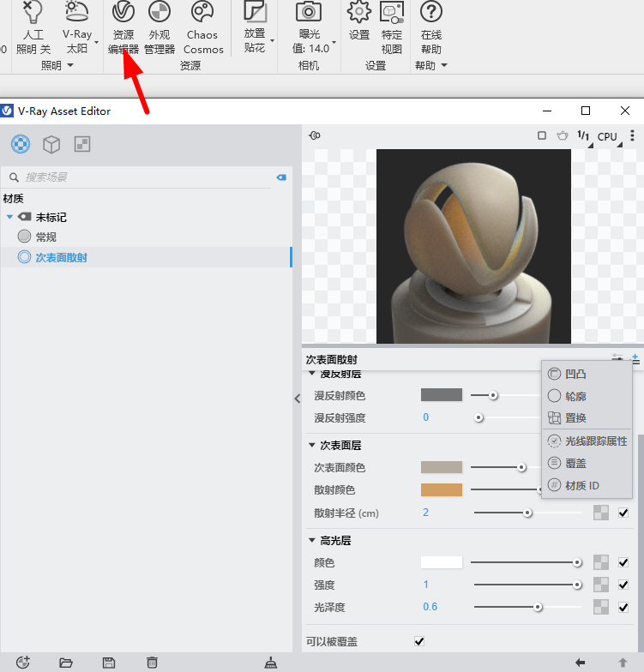Click the teapot preview scene icon
The image size is (644, 672).
click(563, 135)
